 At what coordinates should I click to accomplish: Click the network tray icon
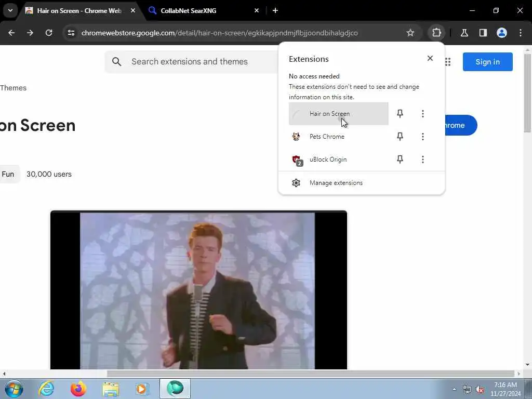pyautogui.click(x=467, y=390)
